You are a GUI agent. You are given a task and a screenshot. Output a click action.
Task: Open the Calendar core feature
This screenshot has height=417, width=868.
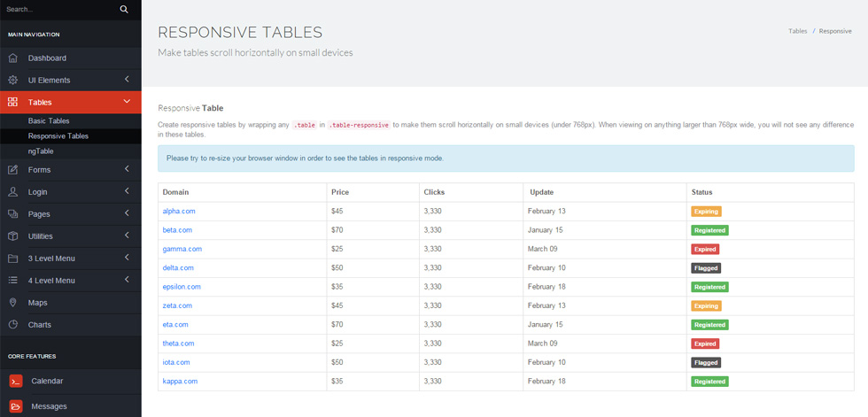(x=71, y=381)
